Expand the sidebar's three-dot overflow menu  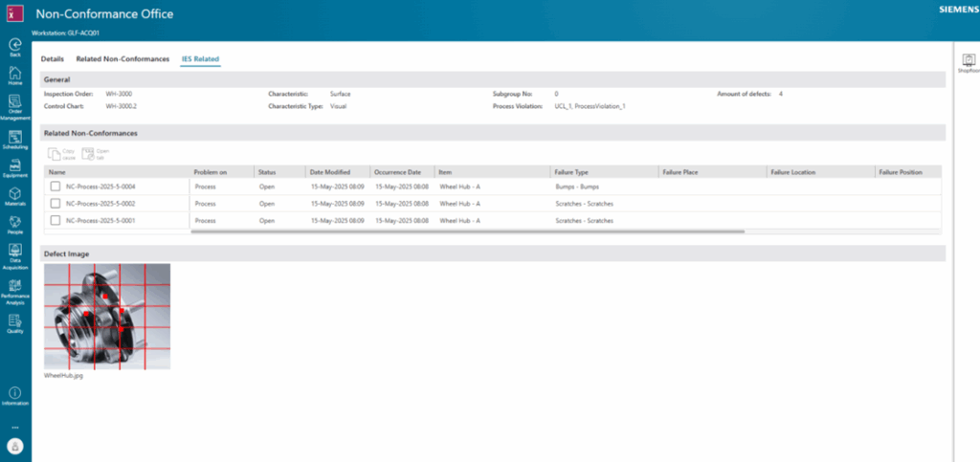pos(15,427)
